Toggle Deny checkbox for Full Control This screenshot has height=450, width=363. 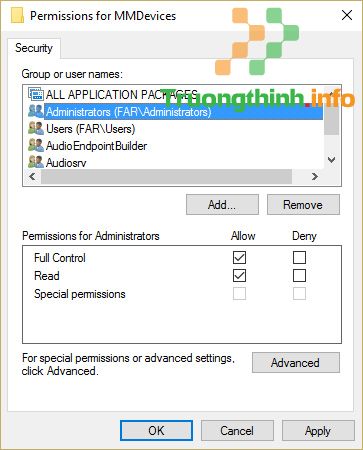(299, 257)
